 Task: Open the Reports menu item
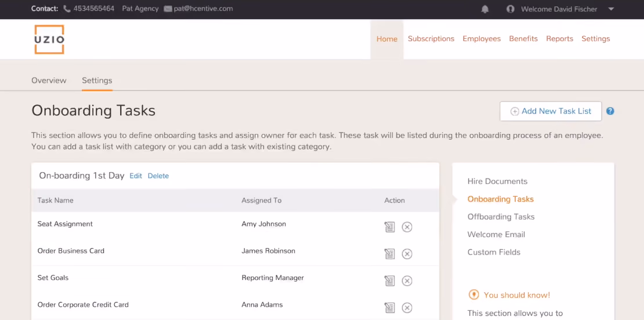(559, 39)
